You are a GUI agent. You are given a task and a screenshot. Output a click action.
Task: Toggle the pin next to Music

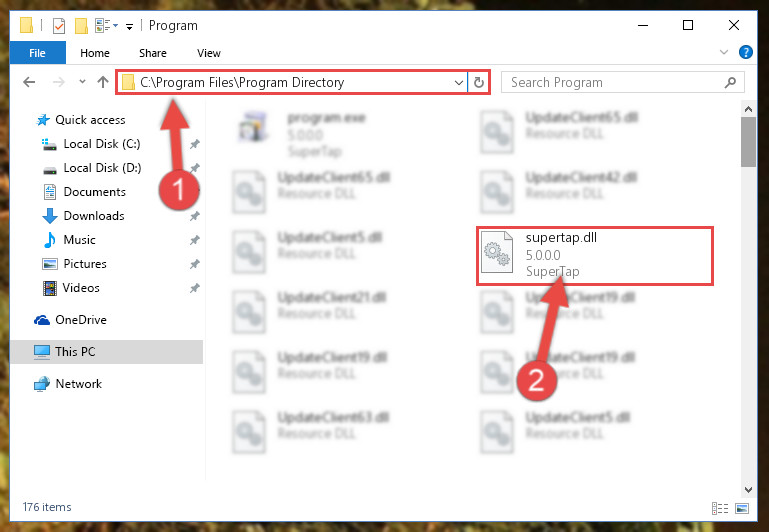[x=195, y=240]
